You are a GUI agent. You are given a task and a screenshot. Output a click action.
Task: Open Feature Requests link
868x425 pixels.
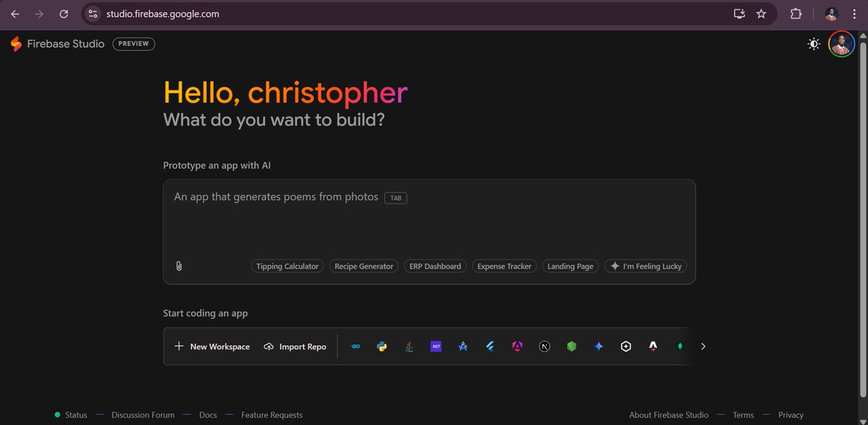coord(272,415)
